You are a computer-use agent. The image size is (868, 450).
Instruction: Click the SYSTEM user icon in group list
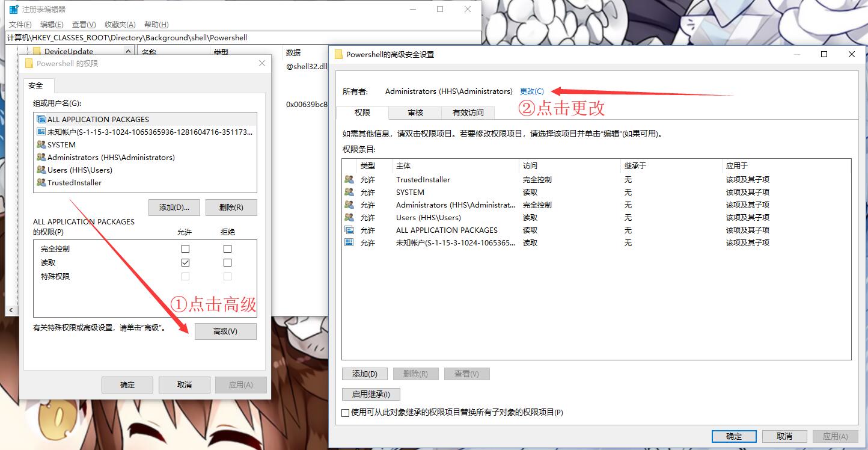tap(41, 144)
